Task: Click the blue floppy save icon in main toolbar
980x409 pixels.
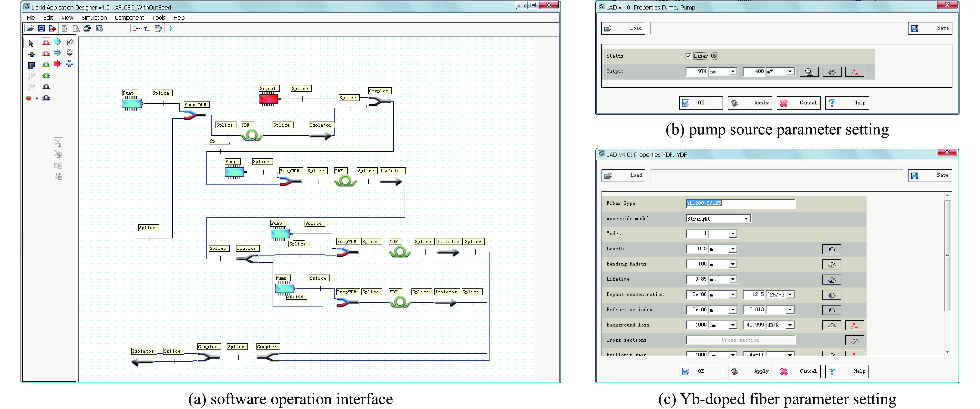Action: (x=41, y=29)
